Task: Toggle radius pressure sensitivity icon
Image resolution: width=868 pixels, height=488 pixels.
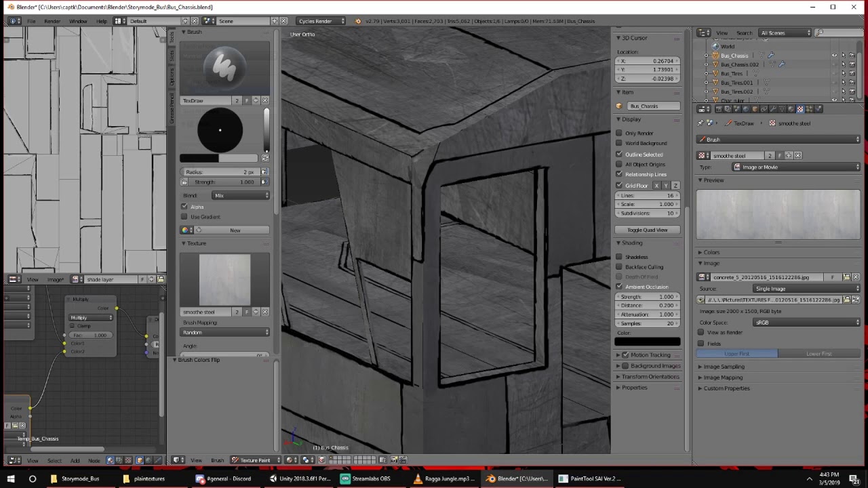Action: [x=264, y=172]
